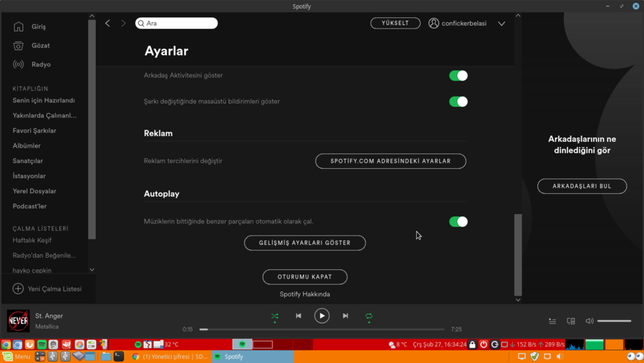Skip to the next track
The height and width of the screenshot is (363, 644).
click(x=346, y=316)
